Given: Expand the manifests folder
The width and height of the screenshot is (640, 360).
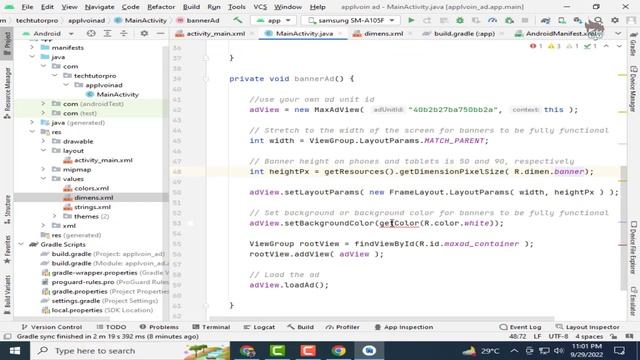Looking at the screenshot, I should click(x=32, y=47).
